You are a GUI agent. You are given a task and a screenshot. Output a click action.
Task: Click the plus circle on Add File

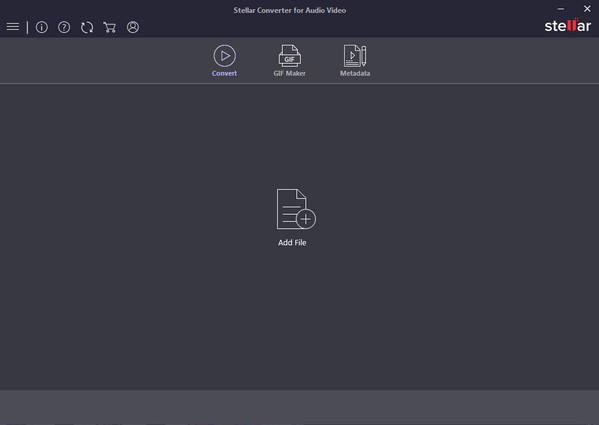(306, 219)
